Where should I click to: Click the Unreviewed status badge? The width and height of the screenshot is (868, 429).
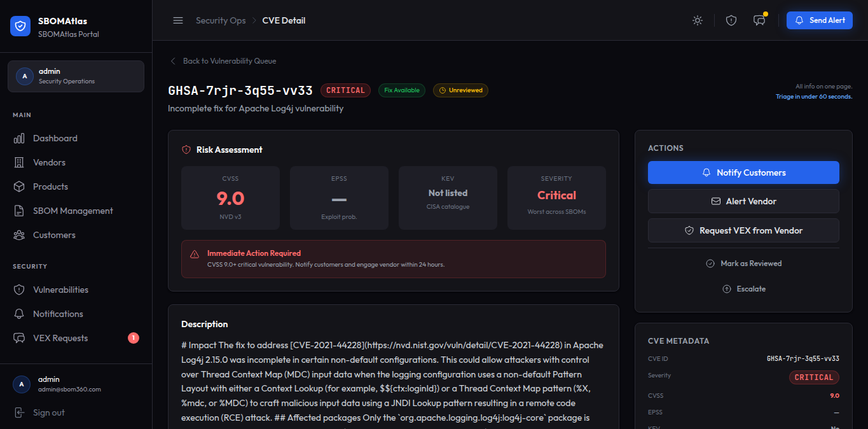tap(460, 90)
